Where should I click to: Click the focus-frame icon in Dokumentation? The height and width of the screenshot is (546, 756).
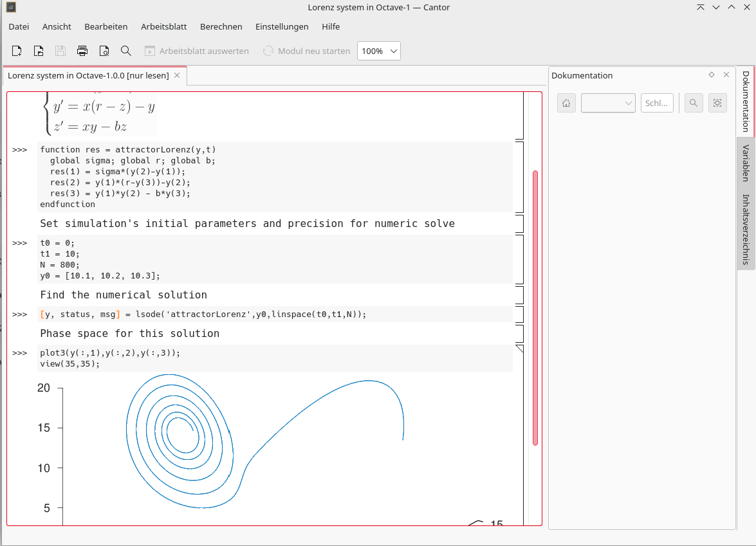click(x=717, y=103)
